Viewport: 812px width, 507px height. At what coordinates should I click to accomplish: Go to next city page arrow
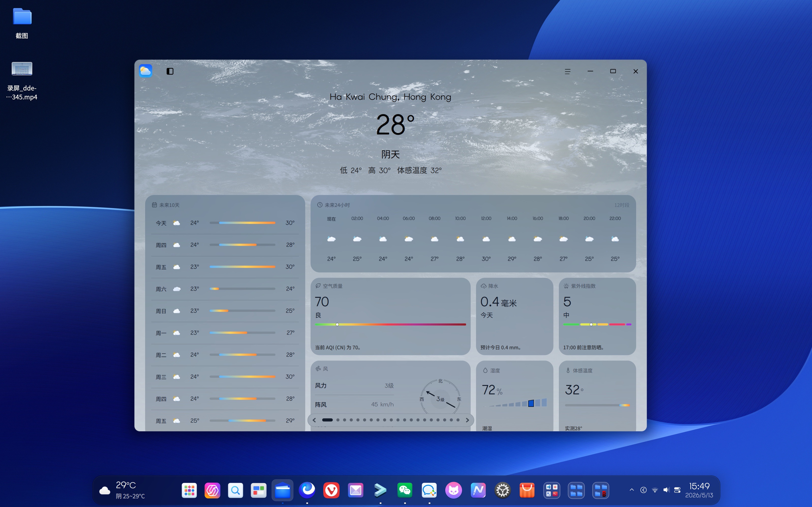click(x=467, y=420)
